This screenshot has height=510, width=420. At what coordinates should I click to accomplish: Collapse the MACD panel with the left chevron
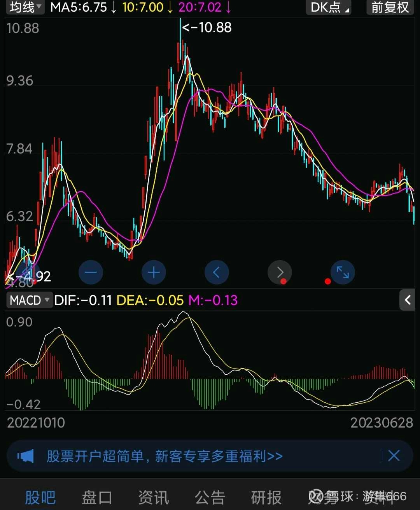[x=407, y=300]
